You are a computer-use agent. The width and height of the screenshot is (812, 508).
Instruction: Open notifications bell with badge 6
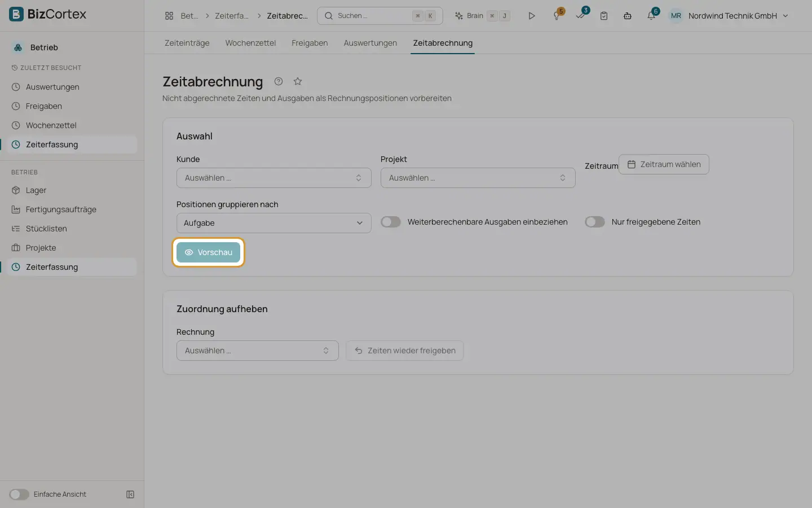pyautogui.click(x=651, y=16)
